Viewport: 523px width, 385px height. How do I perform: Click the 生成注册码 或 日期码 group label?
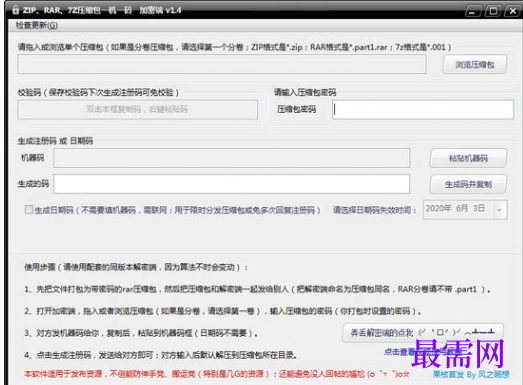(55, 141)
